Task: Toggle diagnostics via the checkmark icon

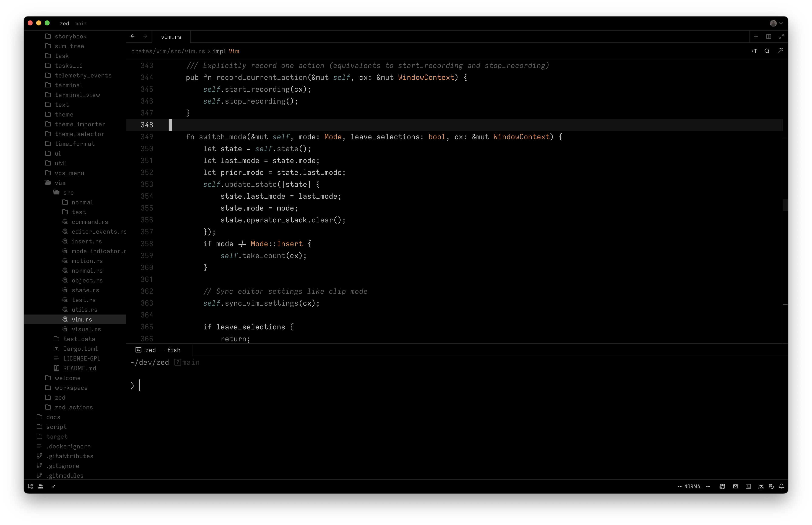Action: pos(53,486)
